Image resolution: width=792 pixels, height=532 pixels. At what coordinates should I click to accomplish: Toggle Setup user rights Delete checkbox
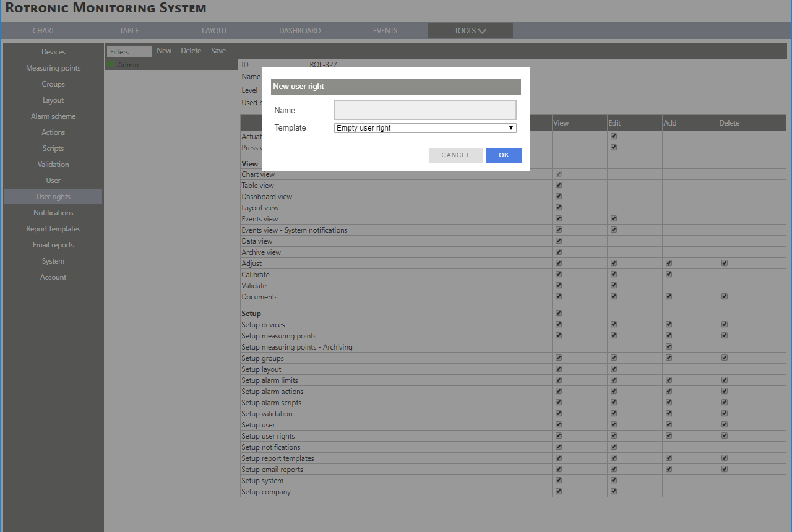click(725, 436)
